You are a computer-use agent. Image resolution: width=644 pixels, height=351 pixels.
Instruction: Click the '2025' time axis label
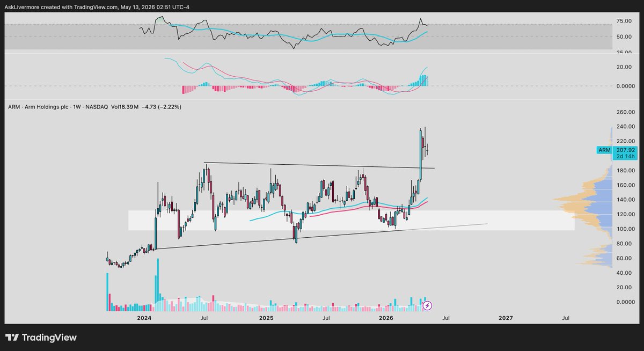point(266,318)
